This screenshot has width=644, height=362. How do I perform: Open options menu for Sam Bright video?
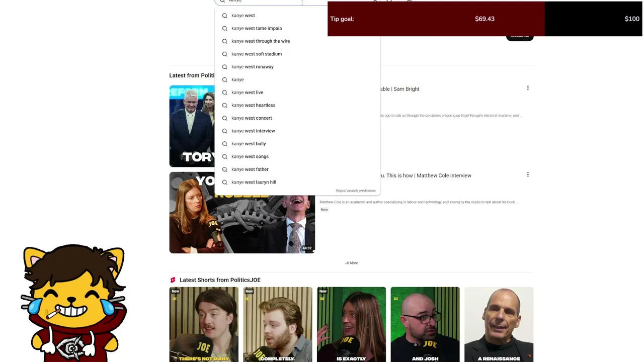coord(528,88)
